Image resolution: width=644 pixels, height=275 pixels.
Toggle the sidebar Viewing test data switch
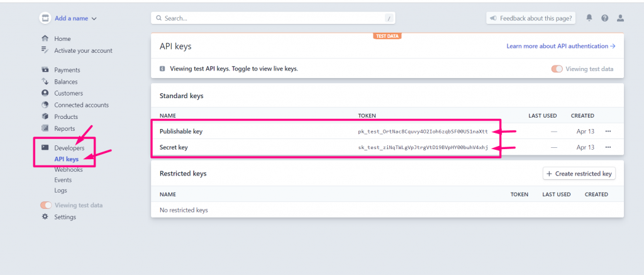click(46, 205)
